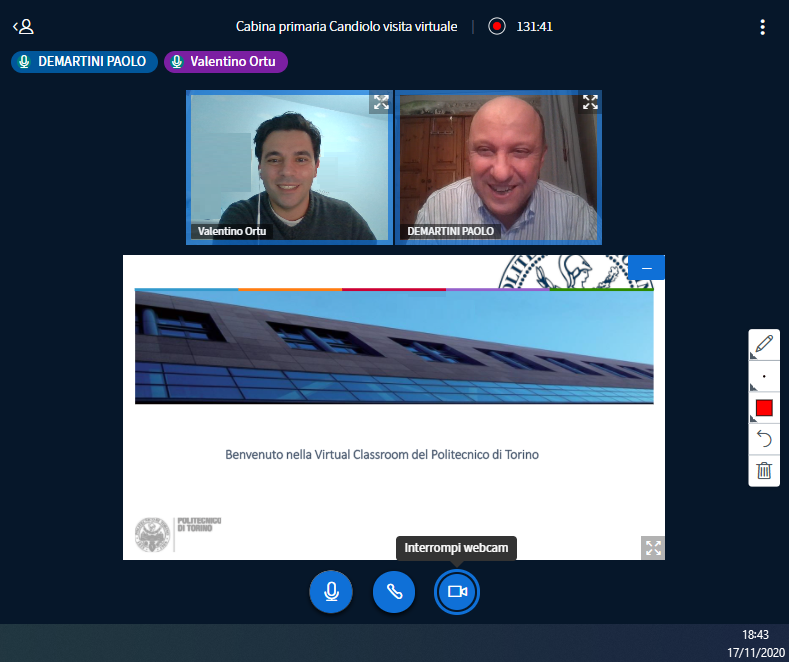Expand DEMARTINI PAOLO's video to fullscreen
The width and height of the screenshot is (789, 662).
590,102
